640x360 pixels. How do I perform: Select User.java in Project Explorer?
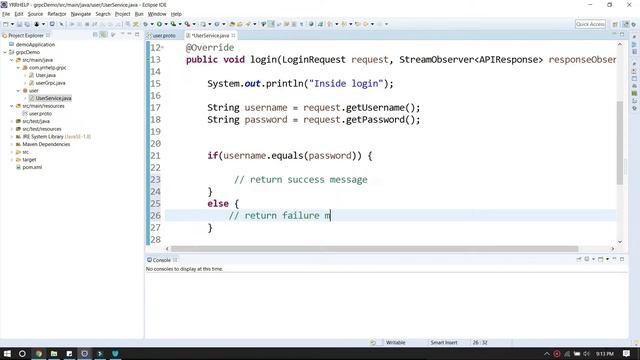[x=45, y=76]
